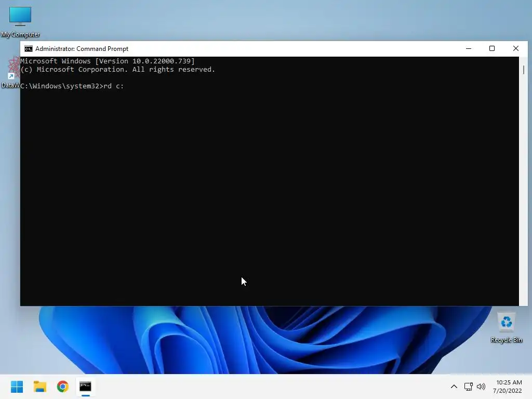Minimize the Command Prompt window

tap(469, 48)
